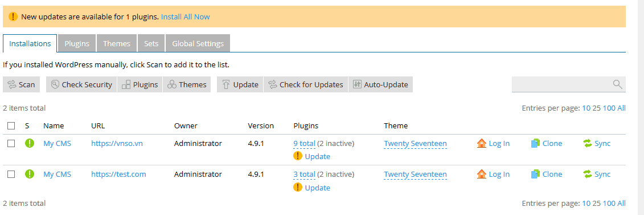Click the Clone icon in the vnso.vn row
The image size is (644, 215).
click(535, 144)
